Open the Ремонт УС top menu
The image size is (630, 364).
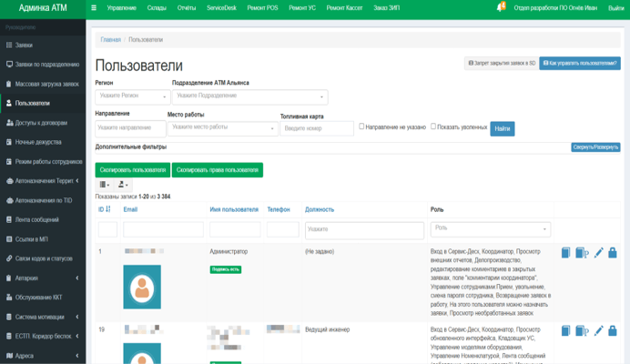302,7
